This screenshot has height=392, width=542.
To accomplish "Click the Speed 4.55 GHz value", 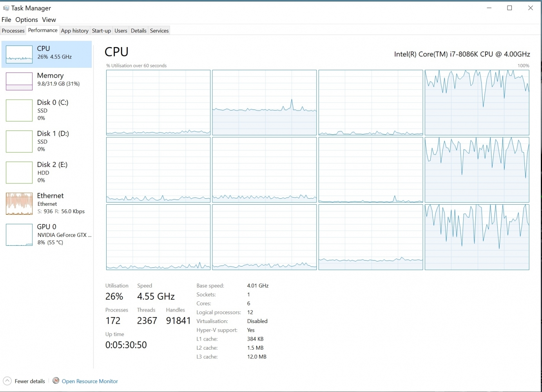I will click(156, 296).
